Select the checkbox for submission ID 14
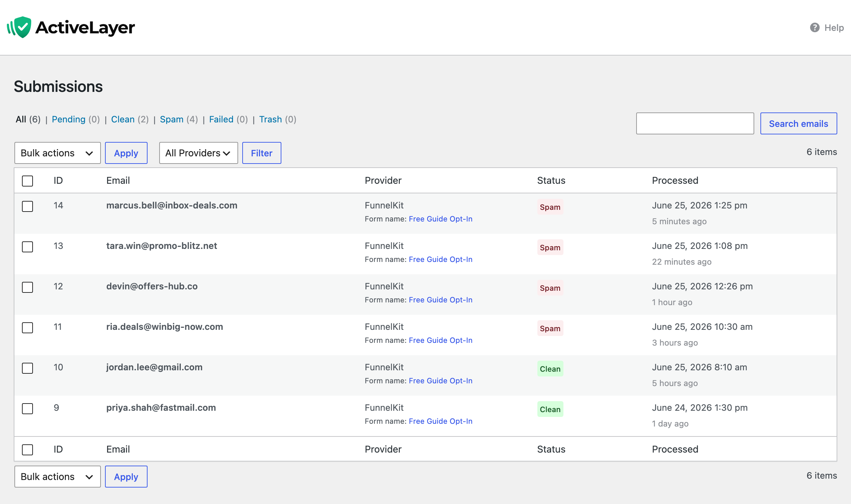Viewport: 851px width, 504px height. (x=27, y=206)
